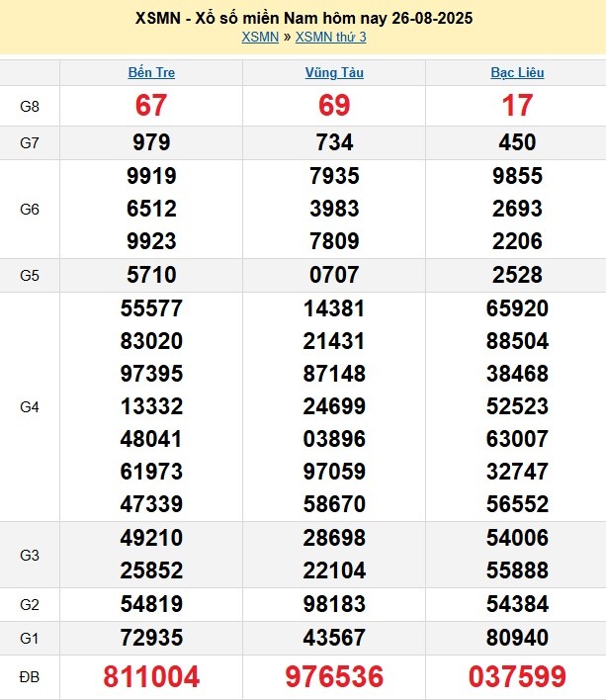Open the Vũng Tàu province link
Viewport: 606px width, 700px height.
point(334,72)
